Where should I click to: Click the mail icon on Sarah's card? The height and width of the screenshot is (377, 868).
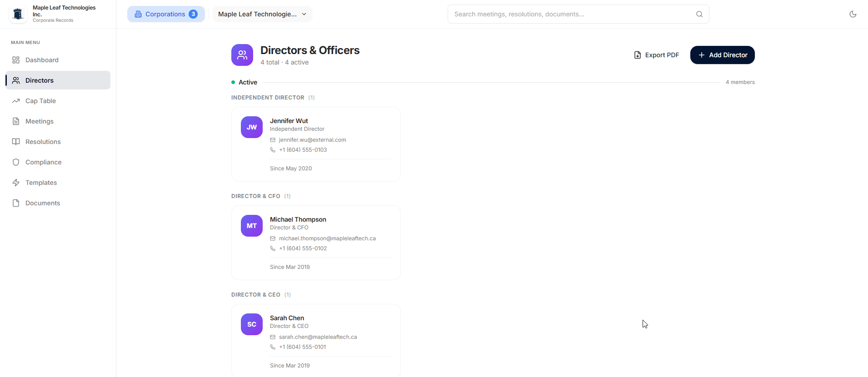point(273,337)
